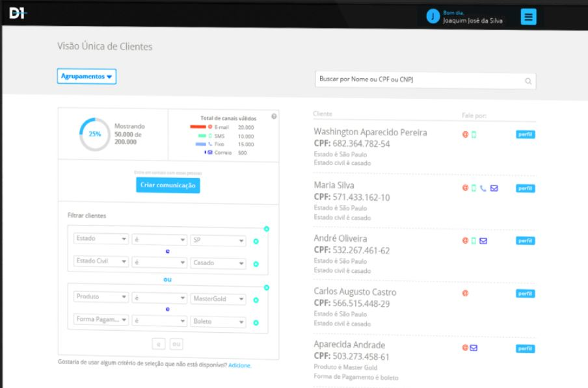Click mail envelope icon for Maria Silva
Viewport: 588px width, 388px height.
click(494, 188)
